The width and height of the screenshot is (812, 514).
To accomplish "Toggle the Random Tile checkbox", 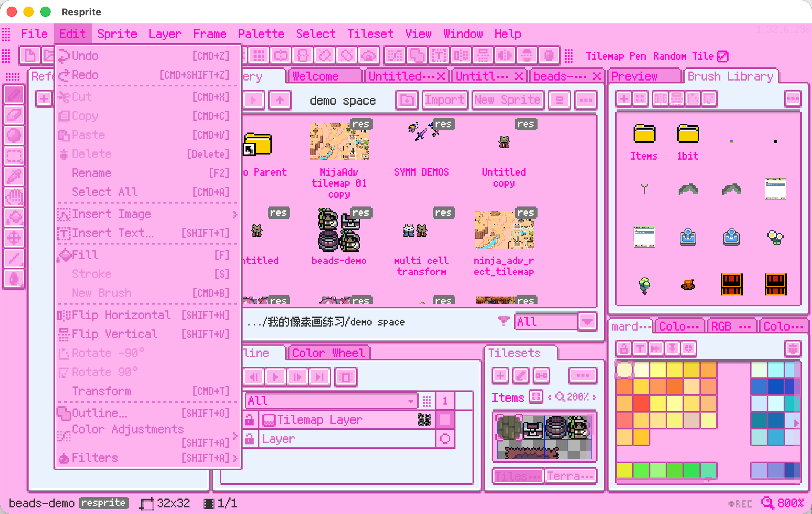I will point(722,56).
